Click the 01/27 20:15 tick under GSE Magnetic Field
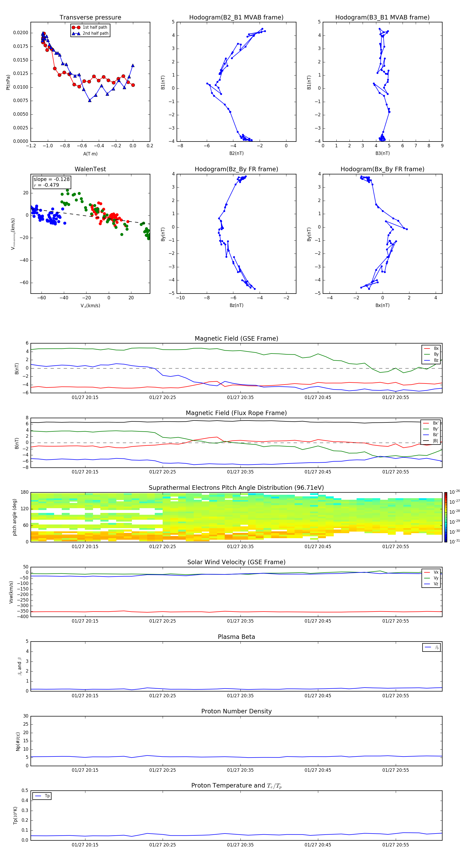 tap(85, 398)
